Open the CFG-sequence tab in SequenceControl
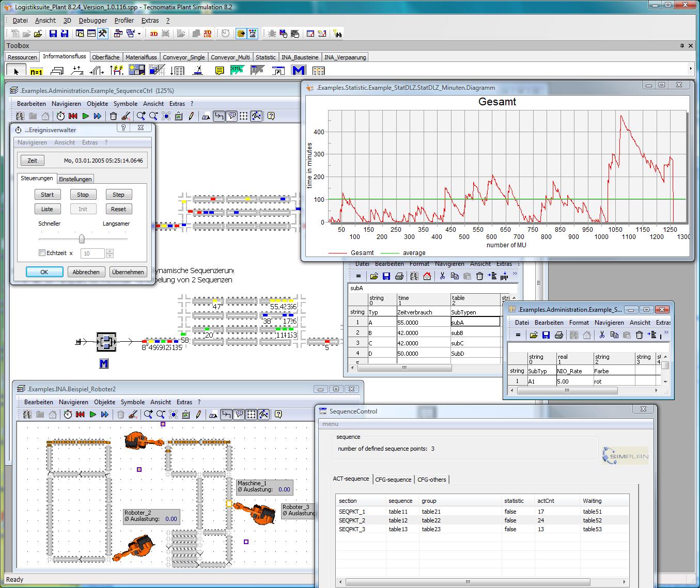The height and width of the screenshot is (588, 700). point(394,479)
